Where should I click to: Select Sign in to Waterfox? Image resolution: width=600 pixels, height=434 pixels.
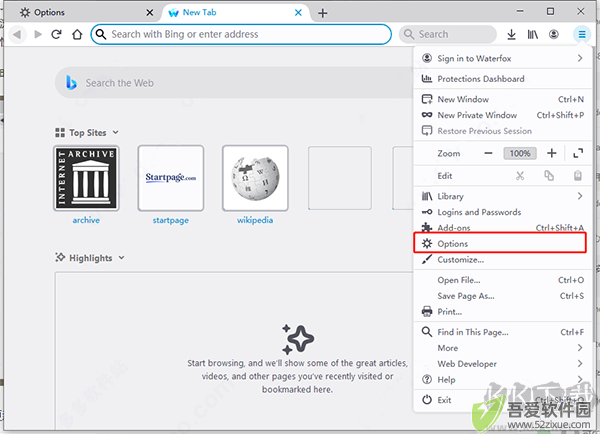click(502, 58)
